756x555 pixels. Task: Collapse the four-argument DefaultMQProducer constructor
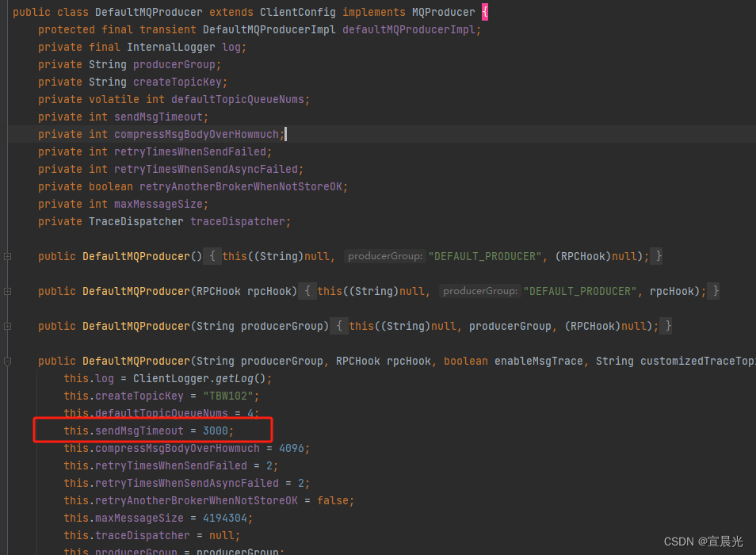(7, 361)
